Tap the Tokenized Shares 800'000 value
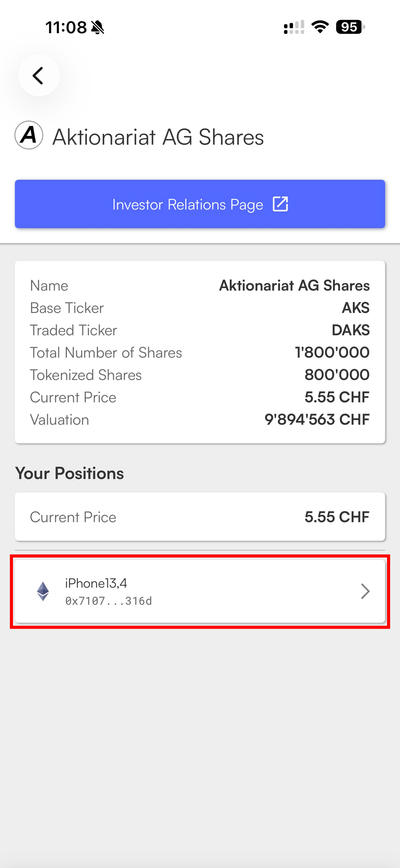This screenshot has width=400, height=868. (337, 375)
